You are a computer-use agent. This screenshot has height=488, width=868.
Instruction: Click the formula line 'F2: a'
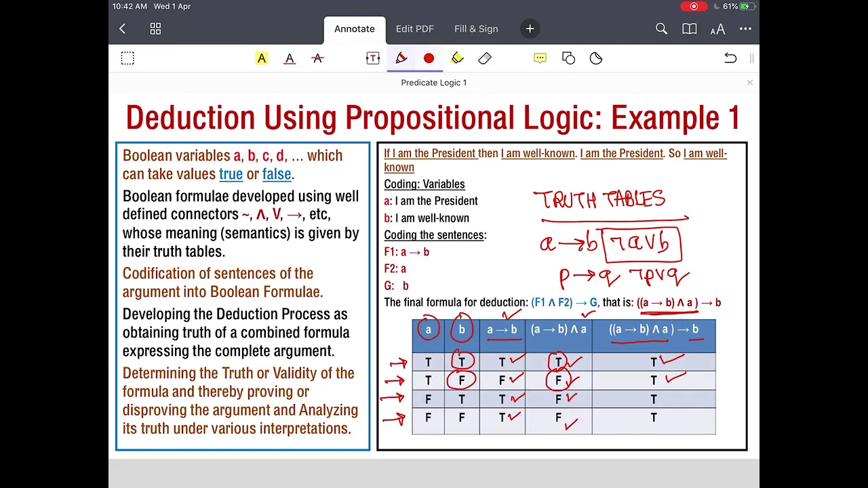click(x=395, y=269)
